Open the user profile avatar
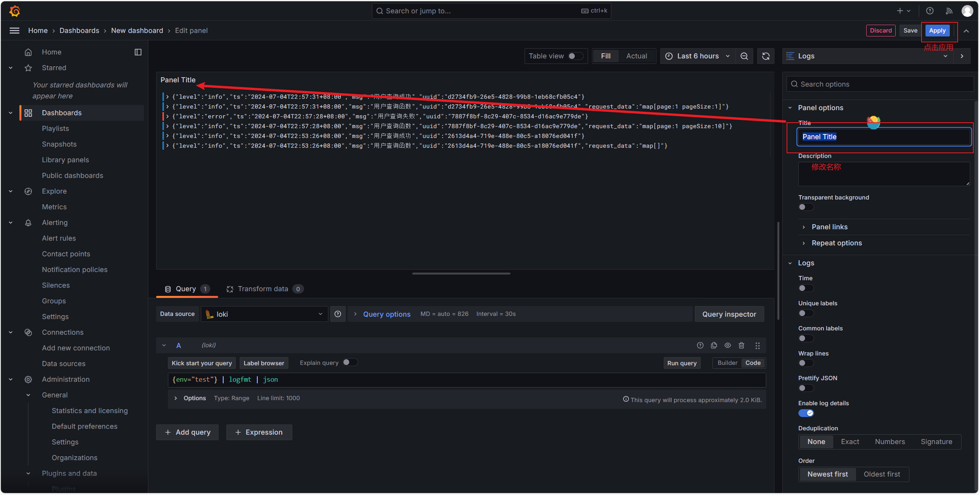Viewport: 980px width, 495px height. coord(967,11)
